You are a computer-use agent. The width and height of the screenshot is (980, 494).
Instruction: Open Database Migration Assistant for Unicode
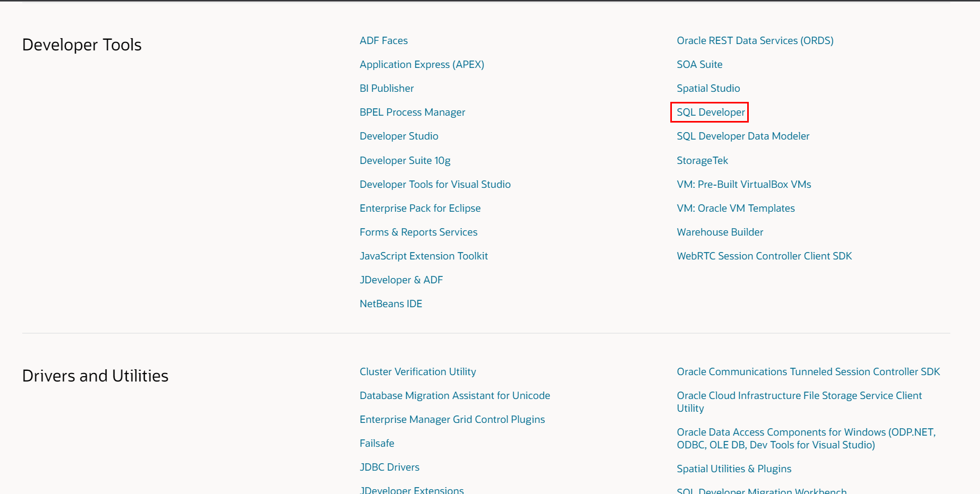point(454,396)
